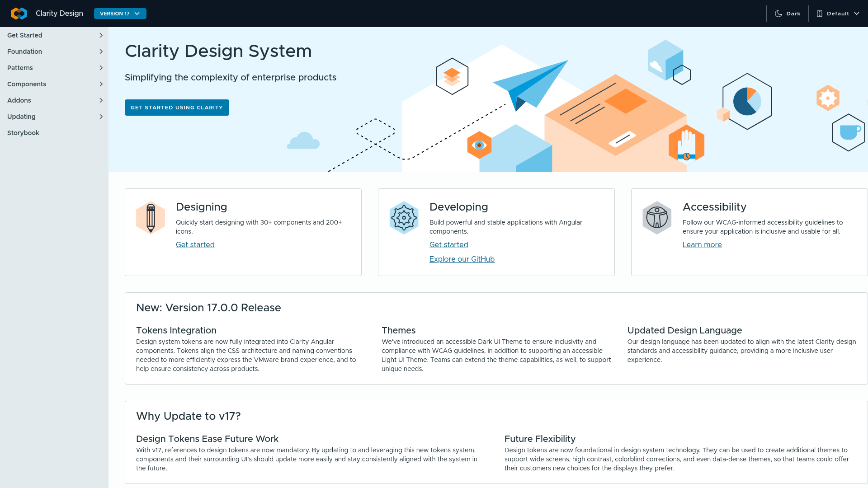
Task: Follow Learn more link under Accessibility
Action: pos(702,244)
